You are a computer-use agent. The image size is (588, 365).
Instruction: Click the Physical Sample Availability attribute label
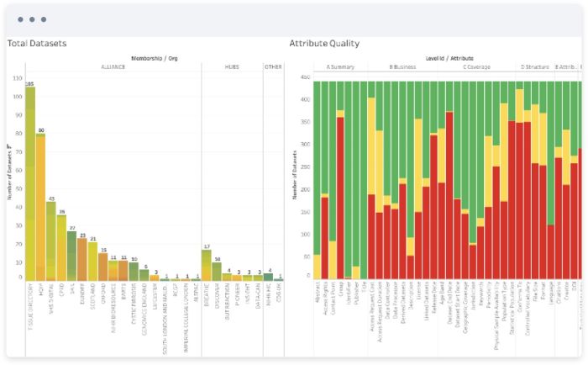point(496,316)
